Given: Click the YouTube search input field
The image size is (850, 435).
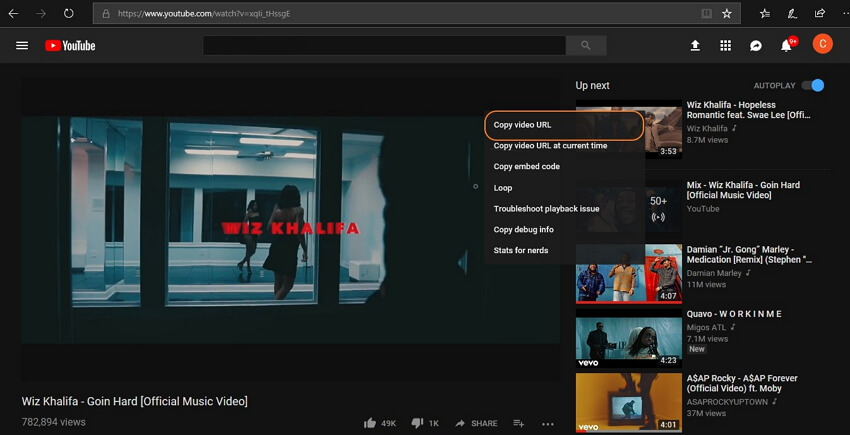Looking at the screenshot, I should (x=384, y=46).
